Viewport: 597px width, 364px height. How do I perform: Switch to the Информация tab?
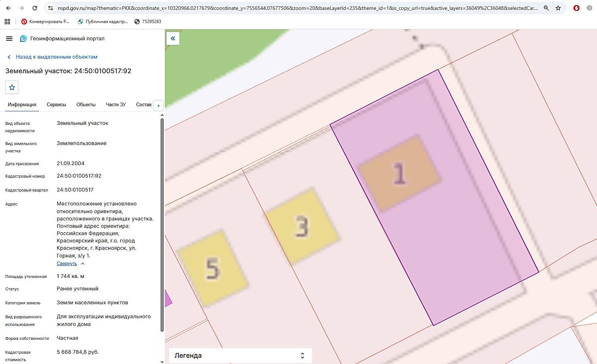coord(22,105)
